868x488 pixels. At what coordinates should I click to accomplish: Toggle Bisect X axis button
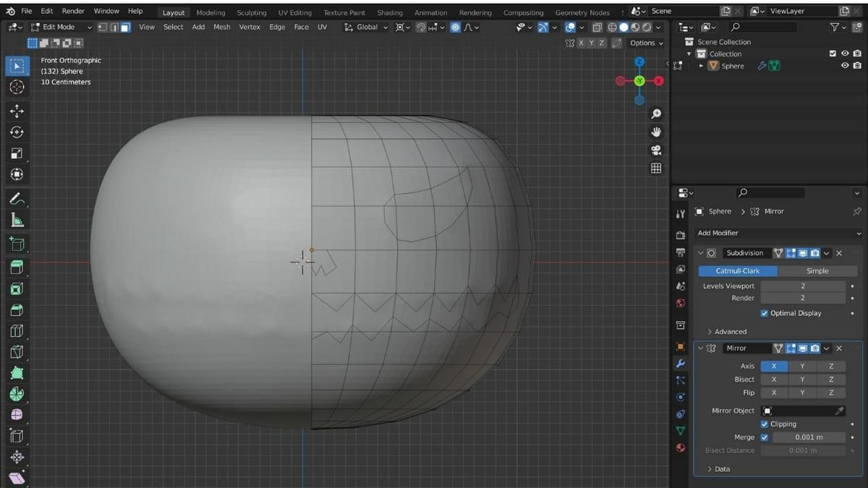click(773, 380)
